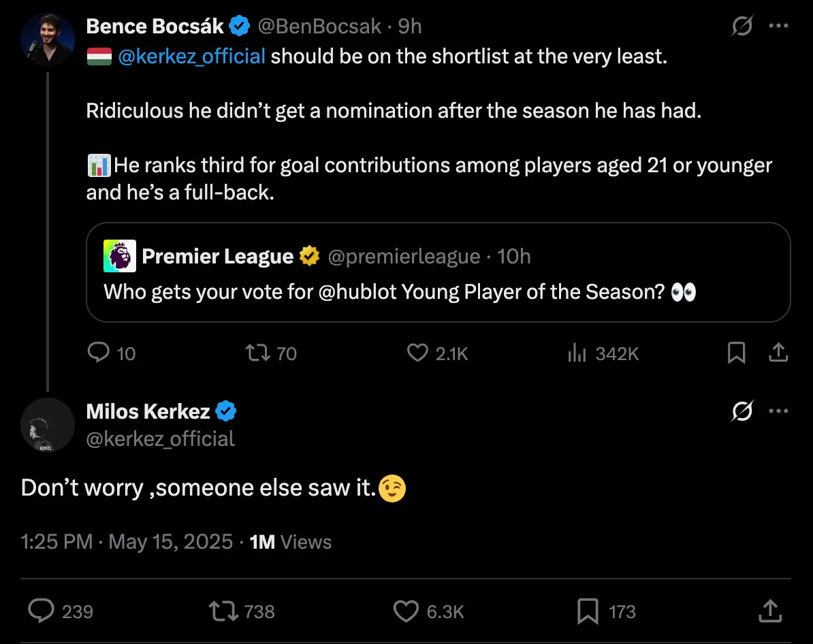Bookmark Kerkez's tweet with 173 bookmarks
Screen dimensions: 813x644
pos(588,611)
